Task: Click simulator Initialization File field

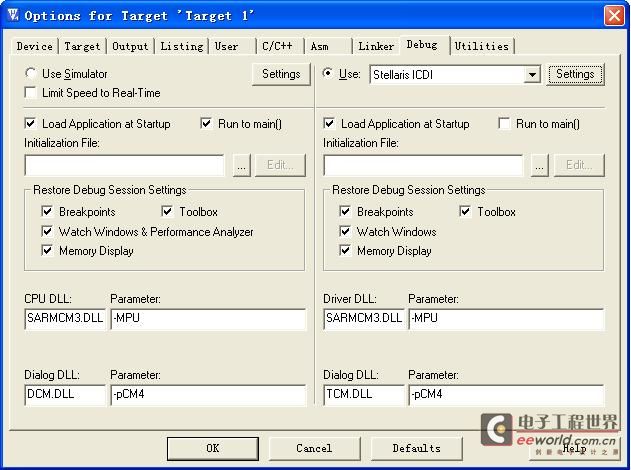Action: (x=124, y=165)
